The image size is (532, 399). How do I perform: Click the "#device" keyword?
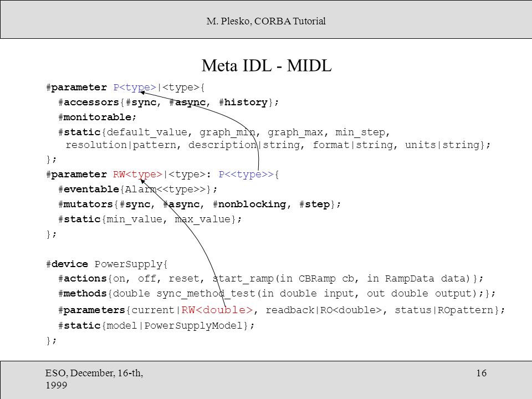pos(67,264)
